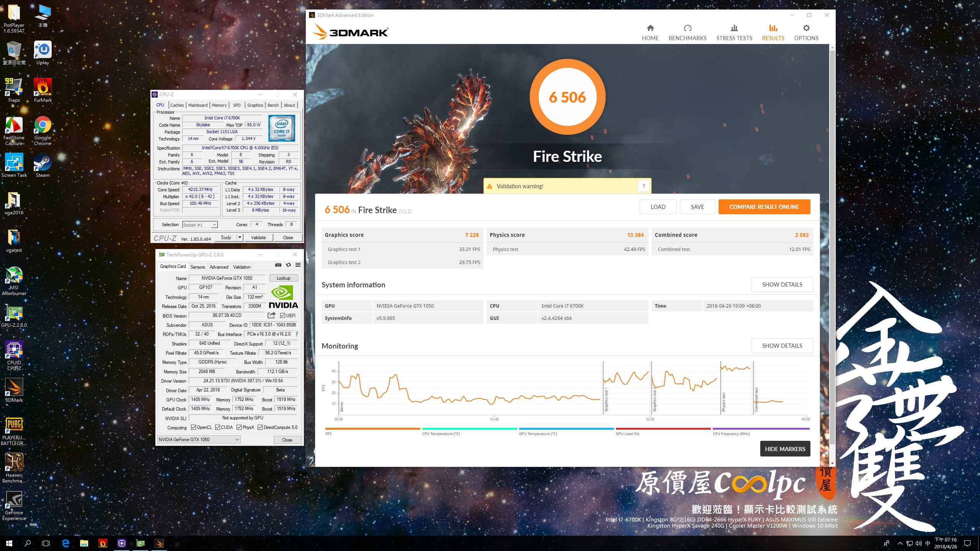
Task: Select the Google Chrome desktop icon
Action: point(42,131)
